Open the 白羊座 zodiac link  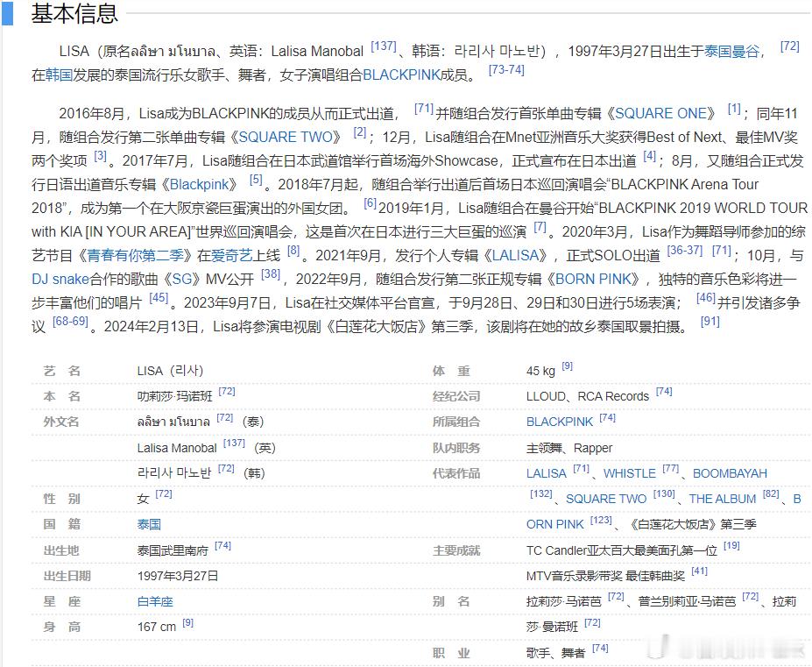(x=155, y=601)
